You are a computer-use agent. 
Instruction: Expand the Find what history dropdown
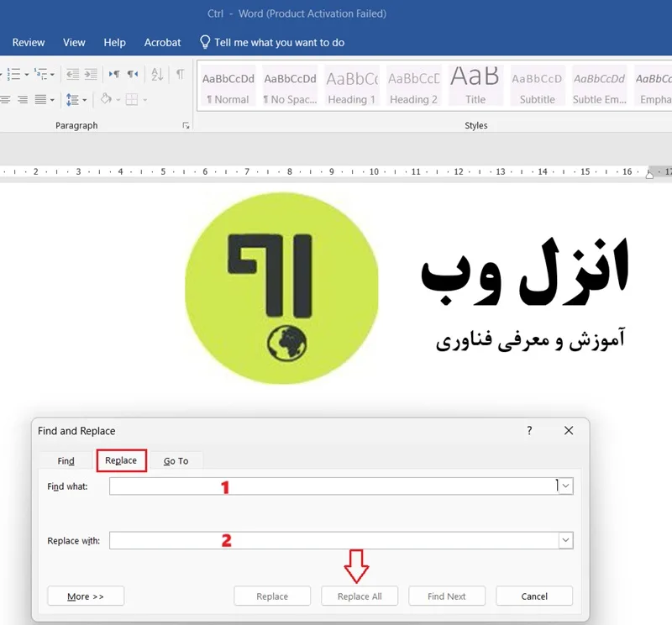(x=565, y=486)
